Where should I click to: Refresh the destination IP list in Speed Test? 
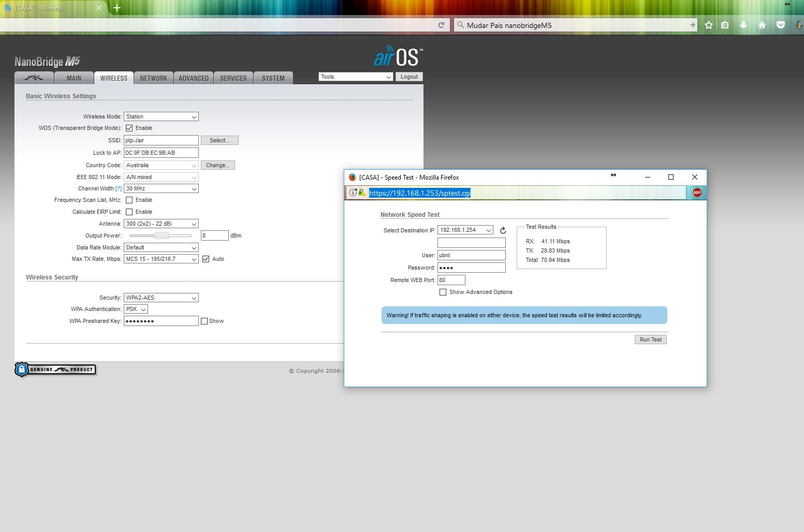(503, 230)
